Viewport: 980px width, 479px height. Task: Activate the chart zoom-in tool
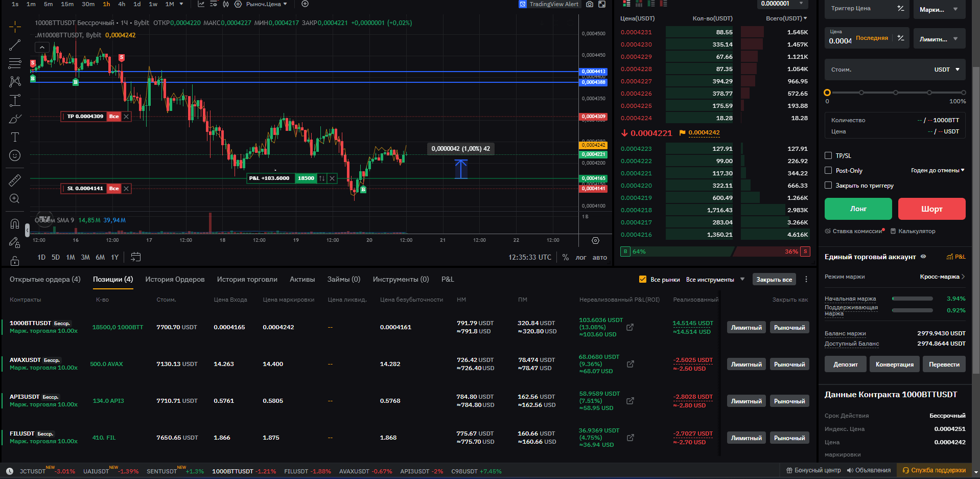pyautogui.click(x=14, y=199)
